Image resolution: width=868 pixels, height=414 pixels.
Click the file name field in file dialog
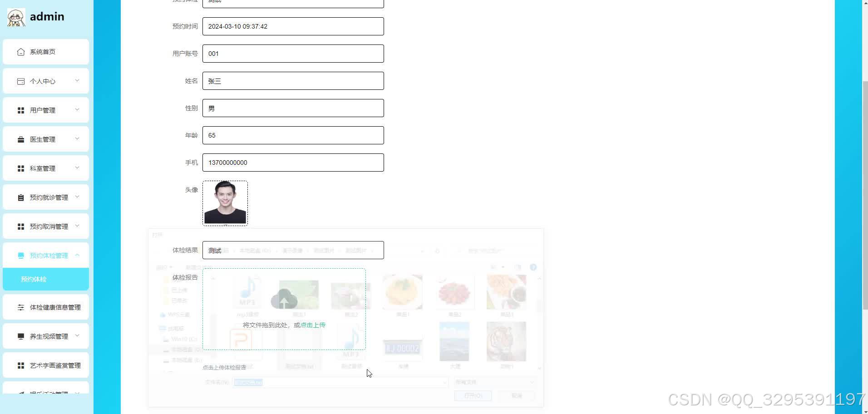click(340, 383)
